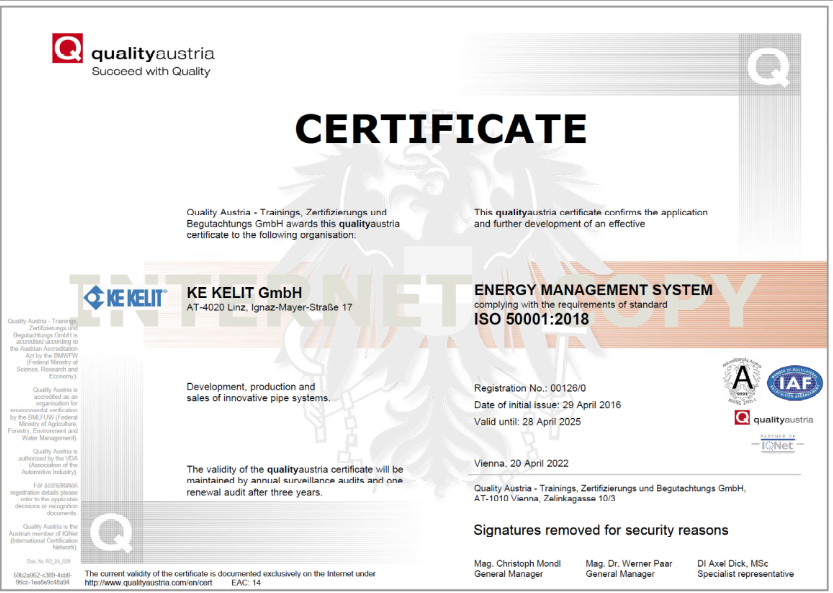
Task: Click the name "DI Axel Dick, MSc"
Action: click(733, 564)
